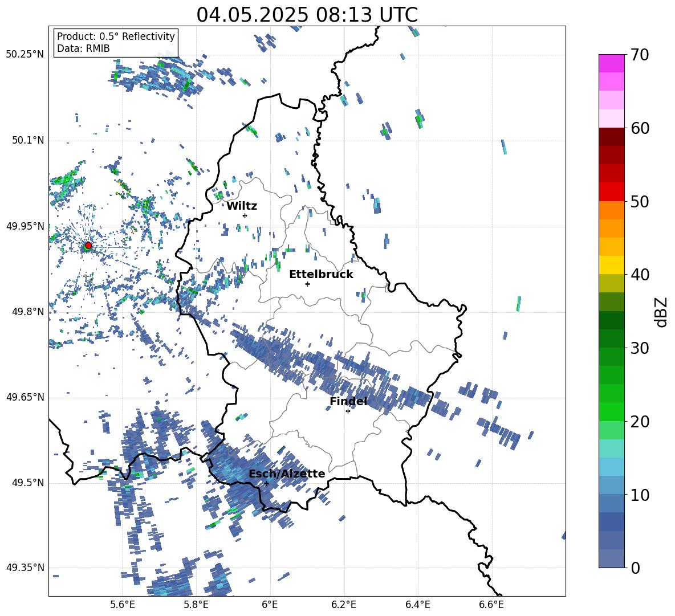Click the 49.35°N latitude label
The image size is (675, 616).
(25, 568)
